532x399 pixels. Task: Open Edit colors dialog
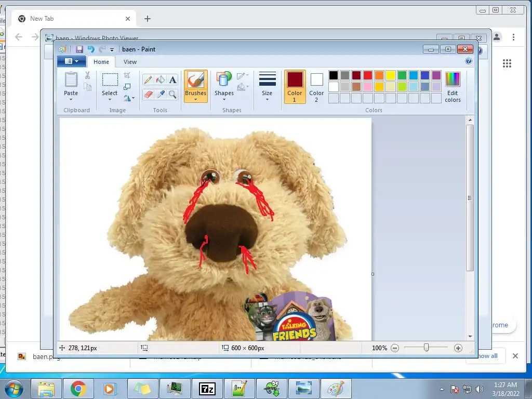(453, 87)
